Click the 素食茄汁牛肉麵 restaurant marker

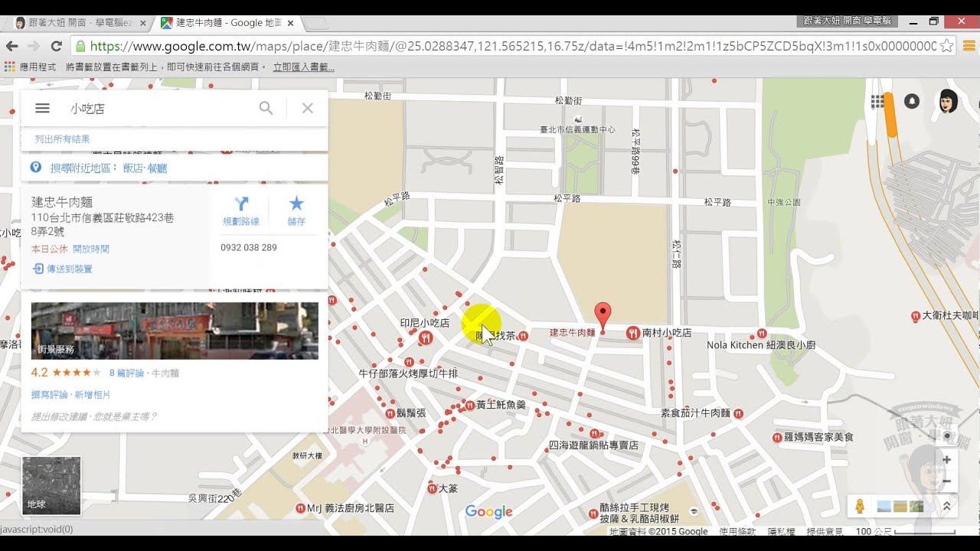click(x=738, y=413)
